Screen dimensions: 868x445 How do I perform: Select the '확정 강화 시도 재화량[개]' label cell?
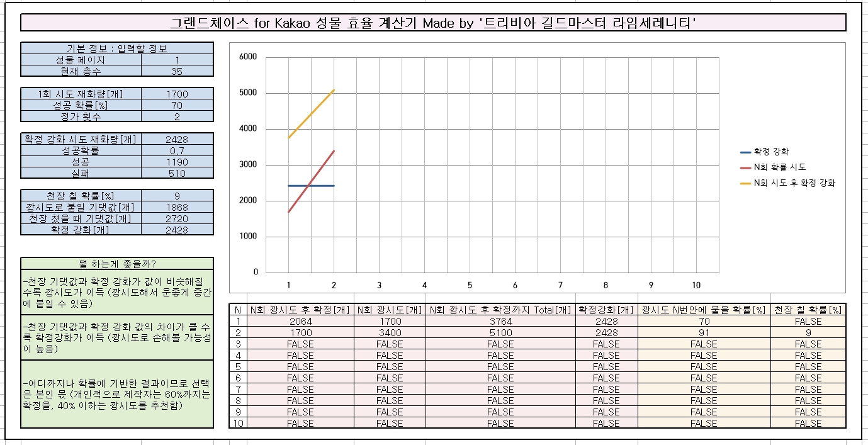point(81,139)
